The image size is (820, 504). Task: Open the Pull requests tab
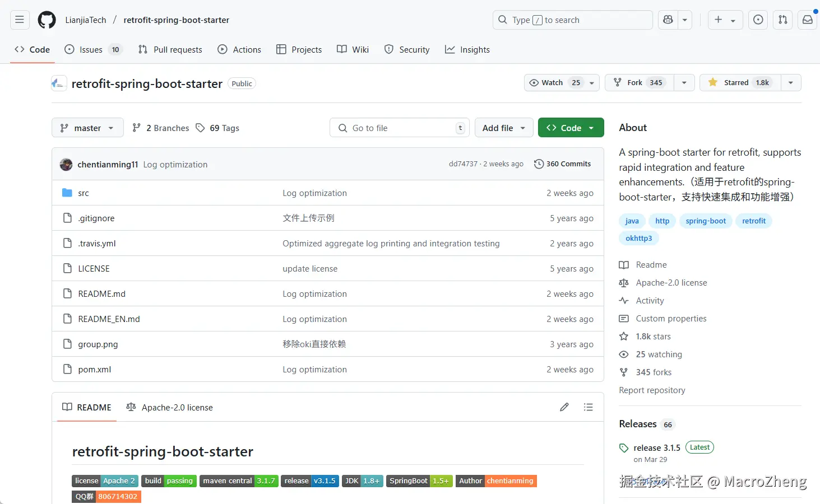click(x=170, y=49)
